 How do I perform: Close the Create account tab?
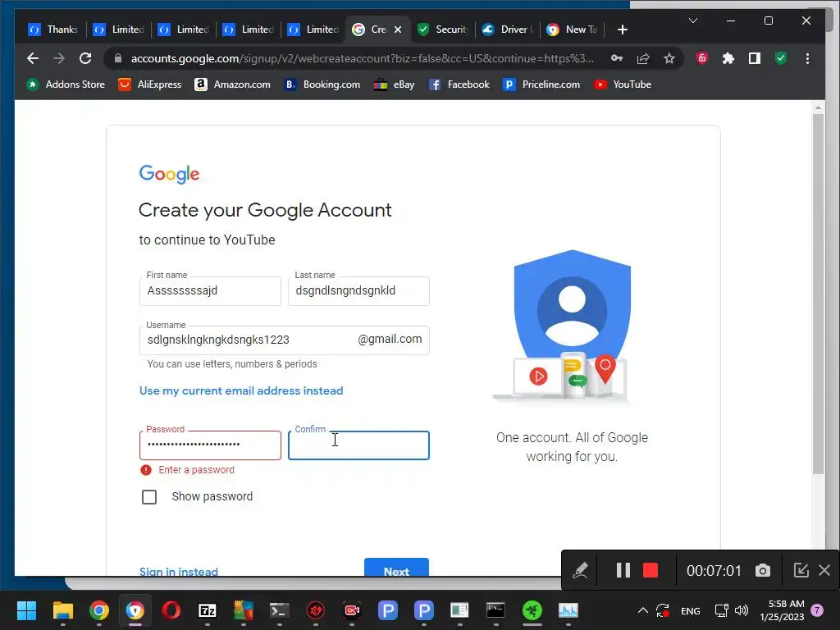(x=398, y=30)
